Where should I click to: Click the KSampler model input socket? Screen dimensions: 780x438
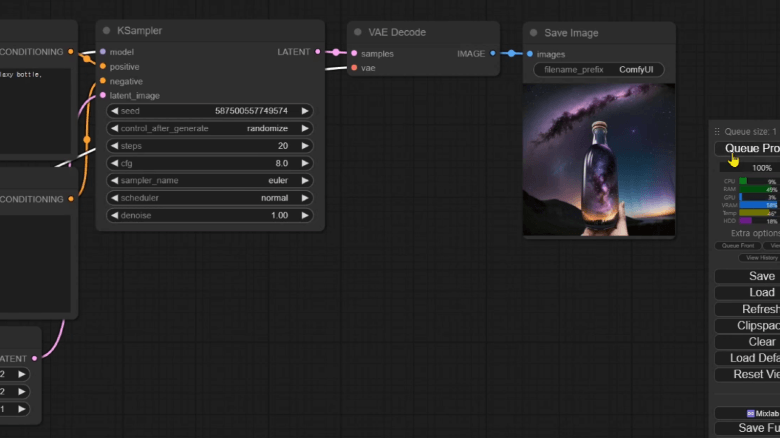coord(102,51)
